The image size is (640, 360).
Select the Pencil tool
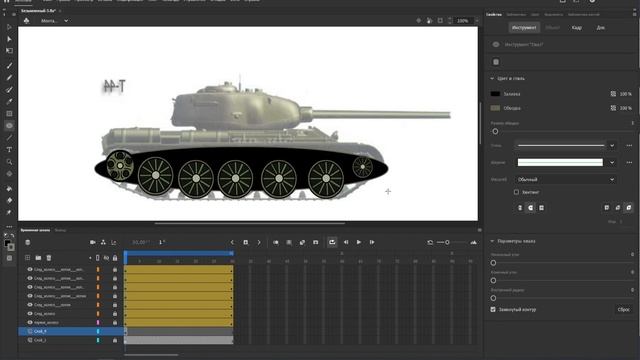pos(9,78)
